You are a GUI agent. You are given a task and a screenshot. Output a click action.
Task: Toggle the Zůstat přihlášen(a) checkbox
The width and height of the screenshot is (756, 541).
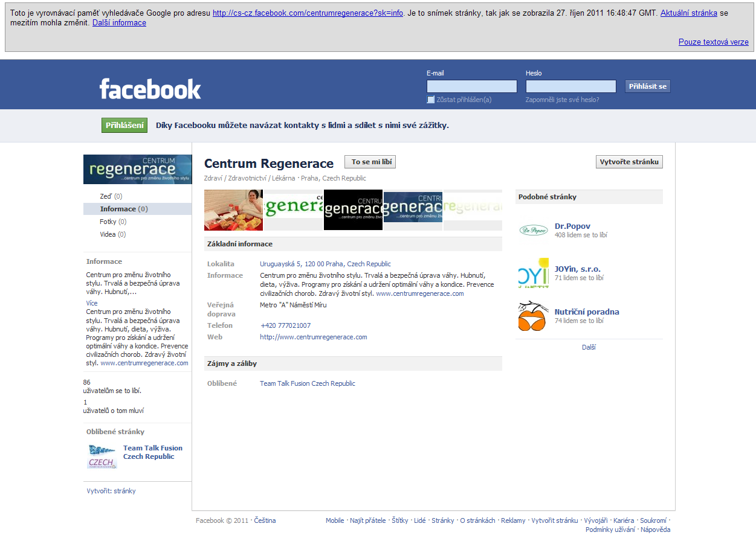431,100
